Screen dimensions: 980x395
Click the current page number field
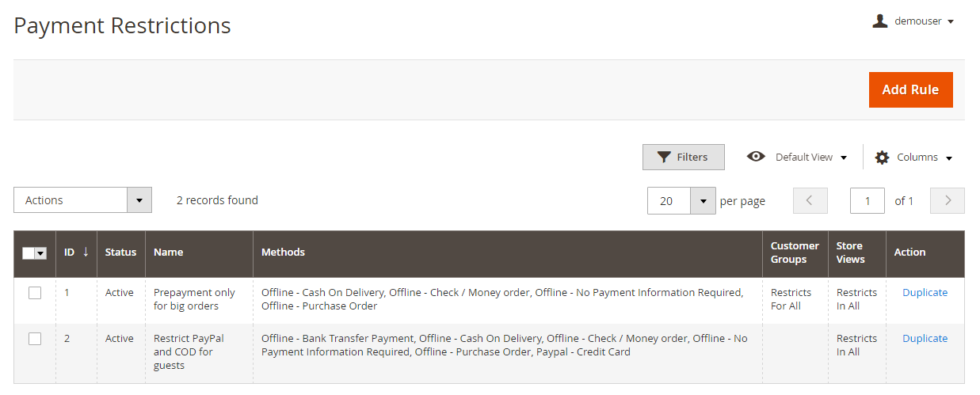tap(867, 200)
